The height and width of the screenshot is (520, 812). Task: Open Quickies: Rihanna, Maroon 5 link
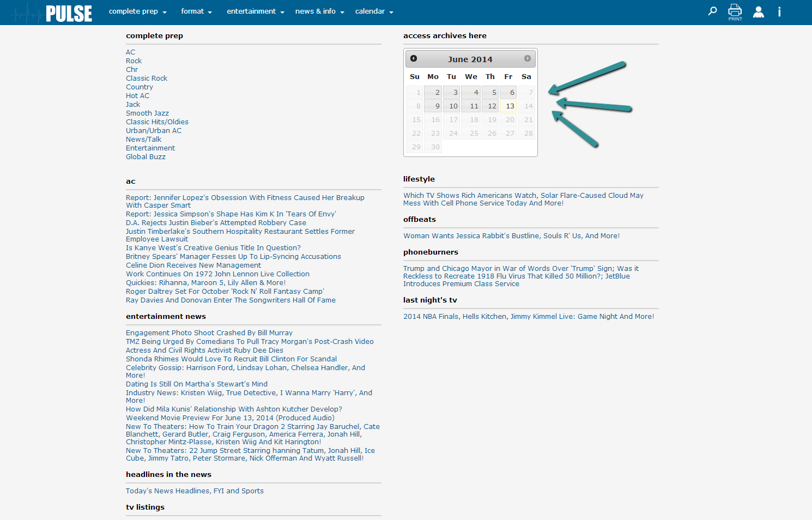(205, 283)
